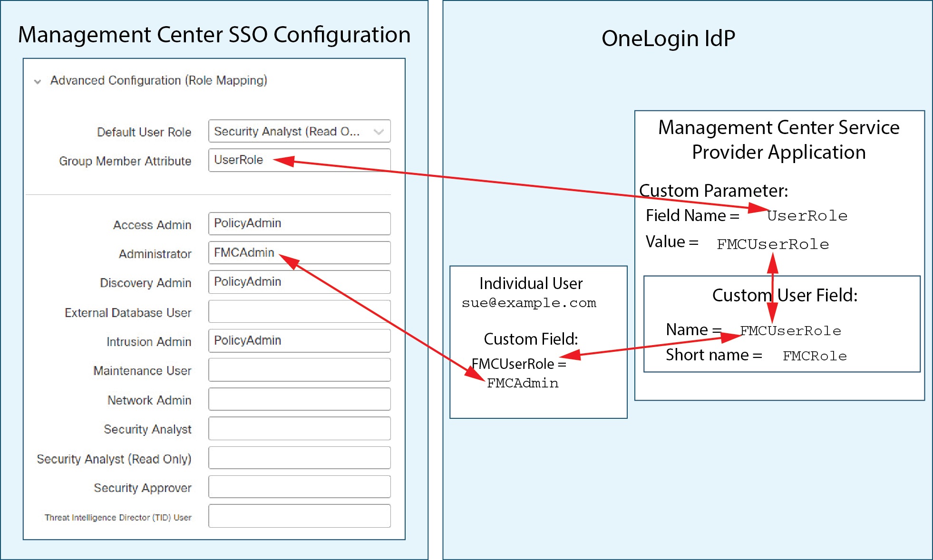Viewport: 933px width, 560px height.
Task: Click the empty External Database User field
Action: click(299, 311)
